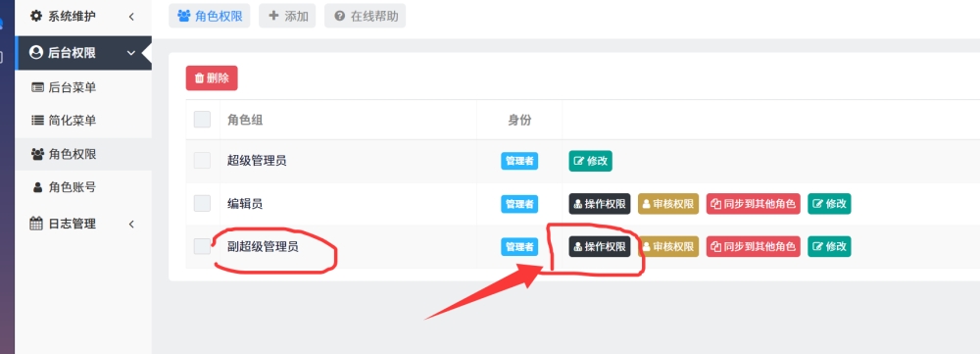
Task: Open the 角色权限 tab button
Action: (x=210, y=16)
